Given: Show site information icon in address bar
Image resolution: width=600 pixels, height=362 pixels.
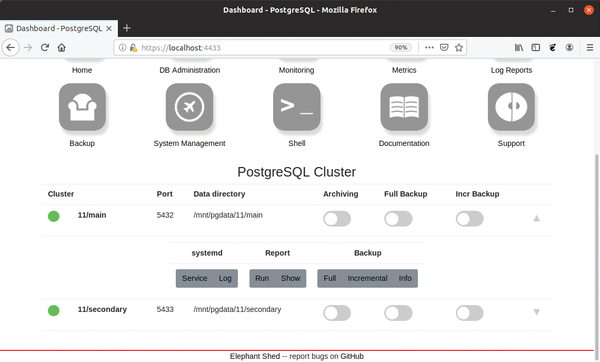Looking at the screenshot, I should pyautogui.click(x=122, y=47).
